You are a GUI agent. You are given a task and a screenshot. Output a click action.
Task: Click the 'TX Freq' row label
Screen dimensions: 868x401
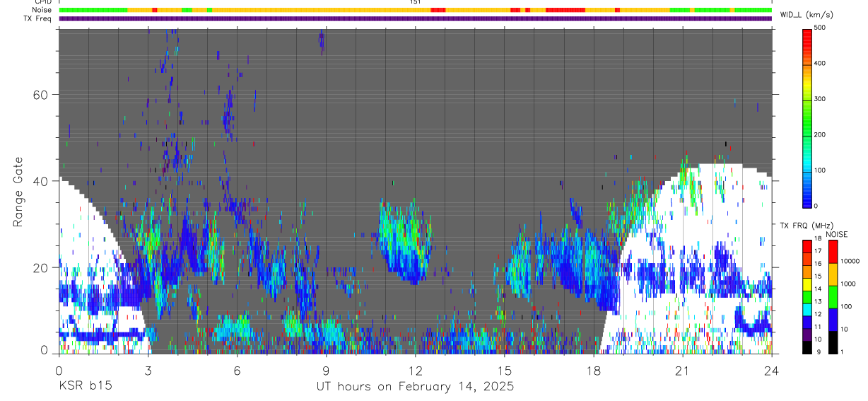point(39,18)
